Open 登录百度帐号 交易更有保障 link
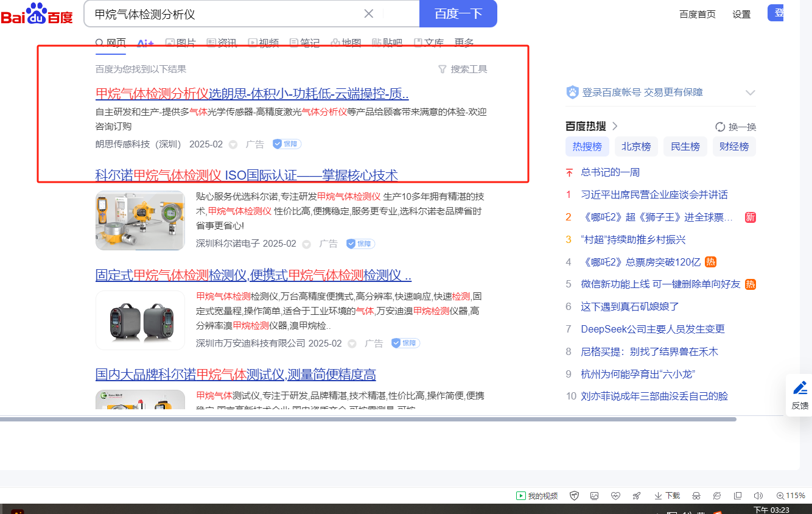The width and height of the screenshot is (812, 514). 643,93
